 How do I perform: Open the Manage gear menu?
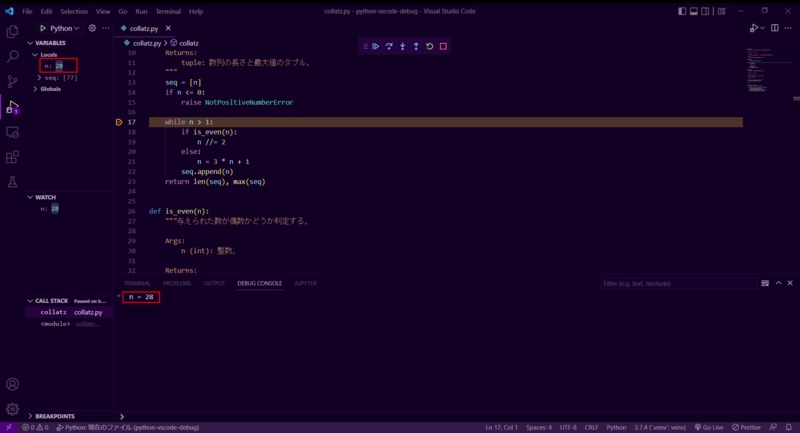coord(12,409)
